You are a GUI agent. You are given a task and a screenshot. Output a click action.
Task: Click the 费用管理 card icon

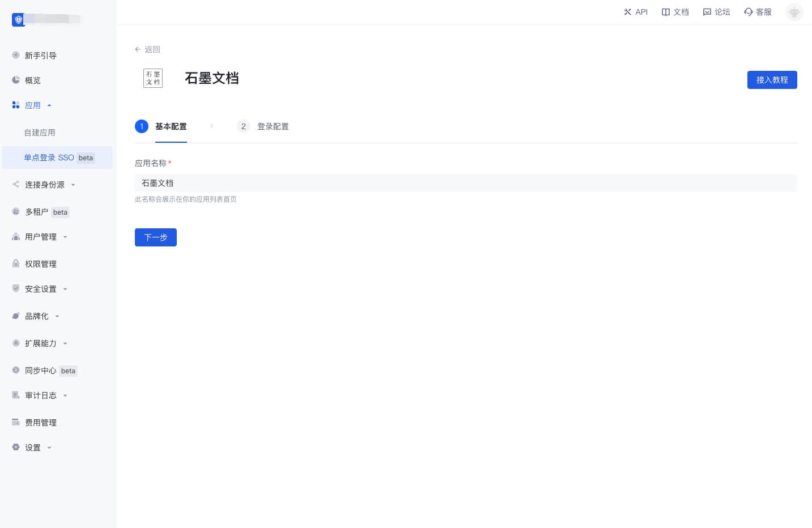point(16,423)
